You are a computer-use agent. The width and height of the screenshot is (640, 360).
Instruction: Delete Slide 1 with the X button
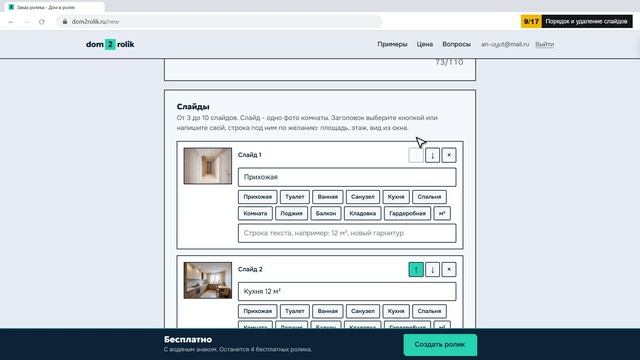pos(449,155)
